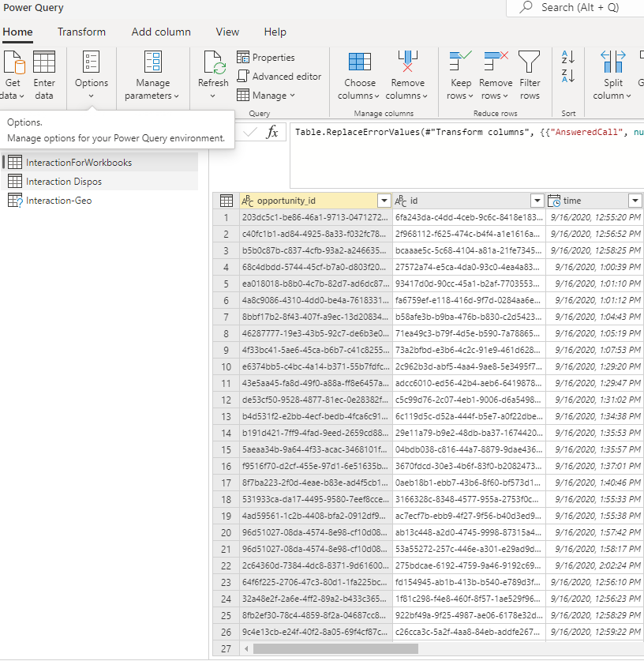Open id column filter dropdown
The image size is (644, 661).
pos(537,201)
